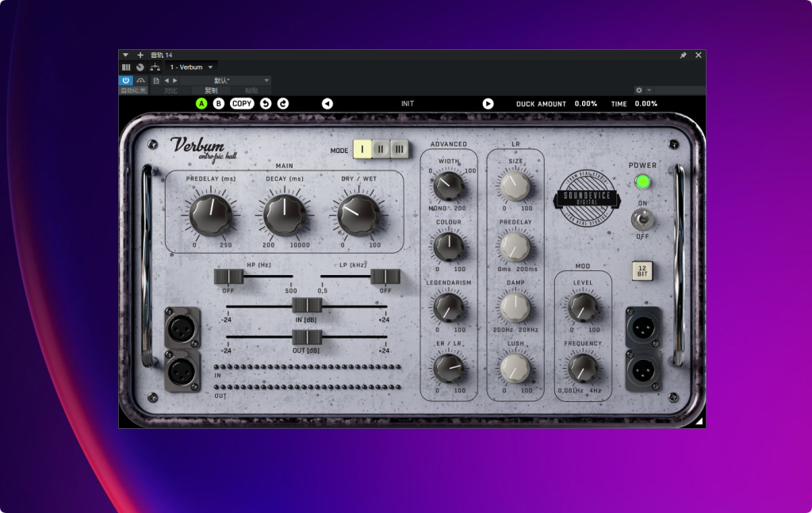This screenshot has width=812, height=513.
Task: Click the Verbum entropic hall logo
Action: 204,149
